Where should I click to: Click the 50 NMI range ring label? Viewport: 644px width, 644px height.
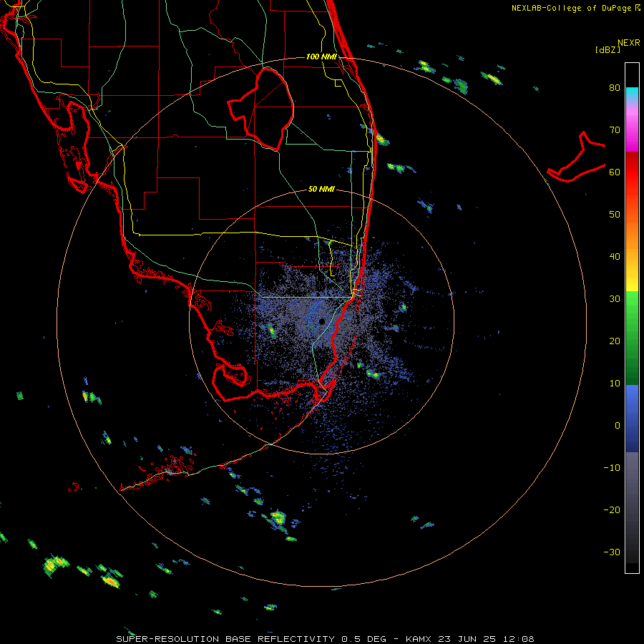(321, 190)
